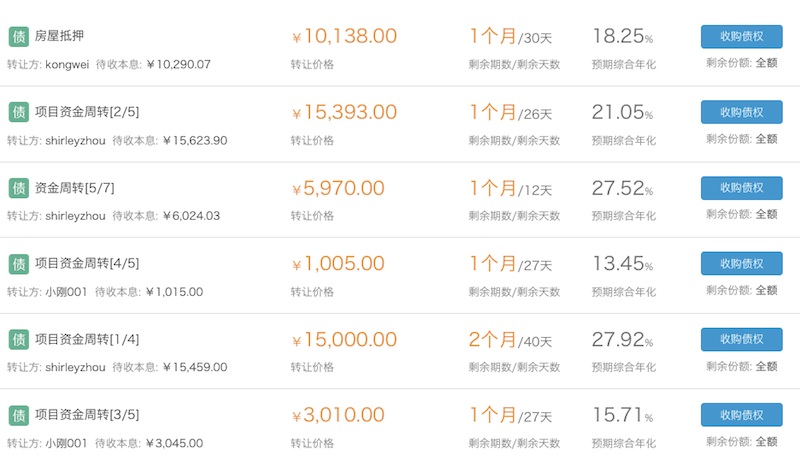This screenshot has width=800, height=455.
Task: Open the 项目资金周转[1/4] listing title
Action: [x=87, y=339]
